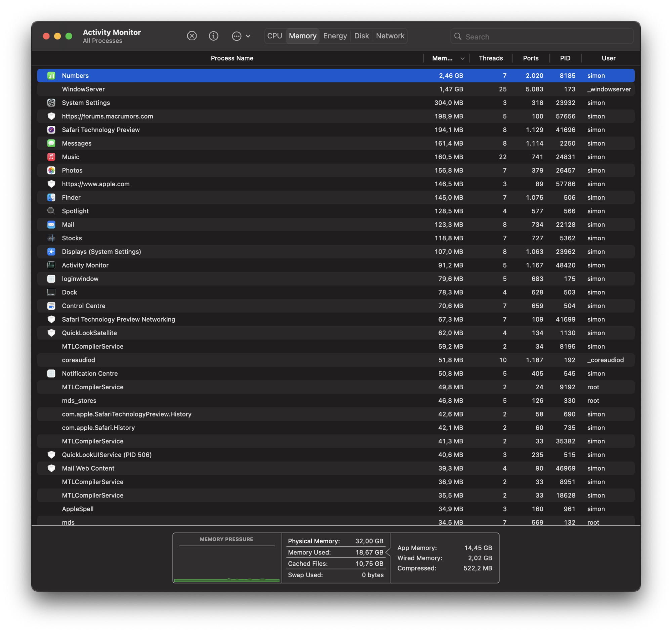Open the process info (i) icon
The image size is (672, 633).
(213, 36)
